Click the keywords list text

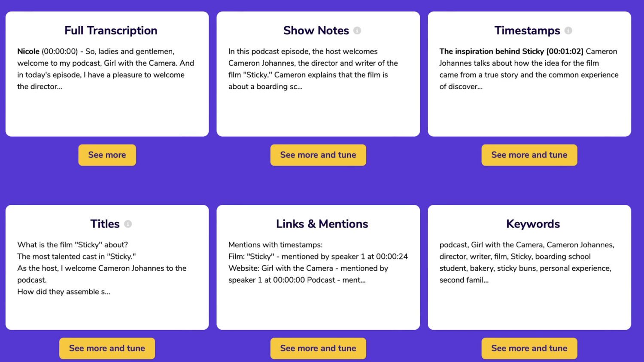(527, 262)
